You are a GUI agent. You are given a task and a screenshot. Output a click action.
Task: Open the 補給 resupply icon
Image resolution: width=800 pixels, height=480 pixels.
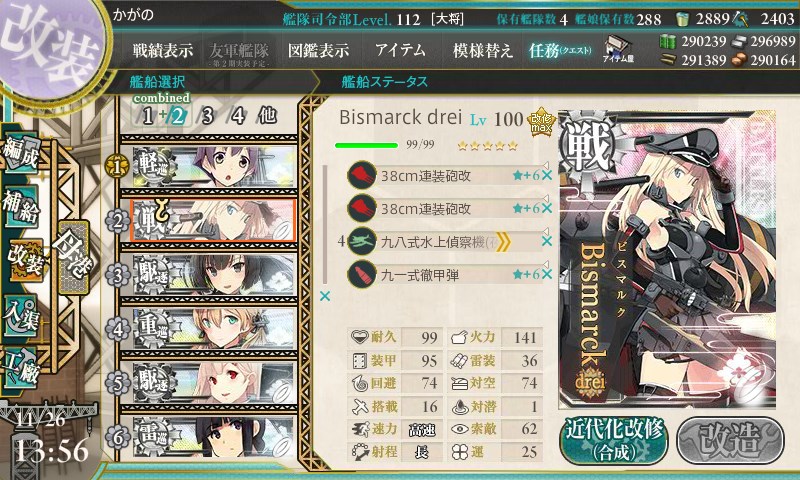(x=20, y=206)
